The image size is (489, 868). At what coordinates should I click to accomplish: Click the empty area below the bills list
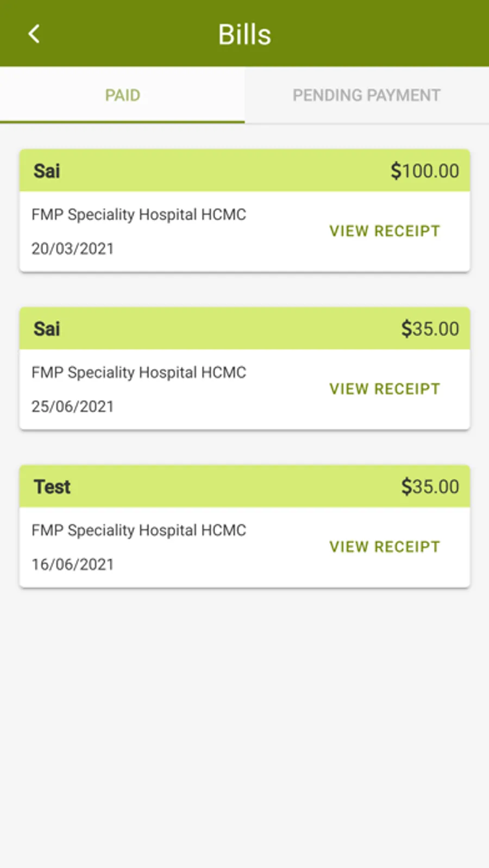[244, 728]
